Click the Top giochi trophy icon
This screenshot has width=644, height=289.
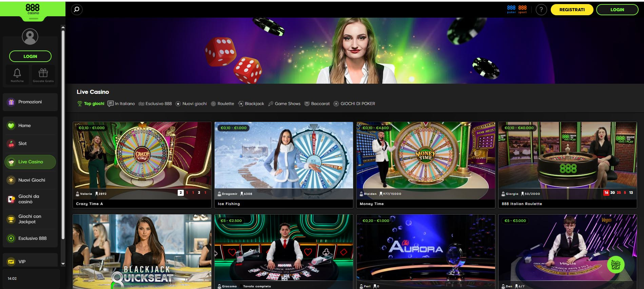point(80,104)
